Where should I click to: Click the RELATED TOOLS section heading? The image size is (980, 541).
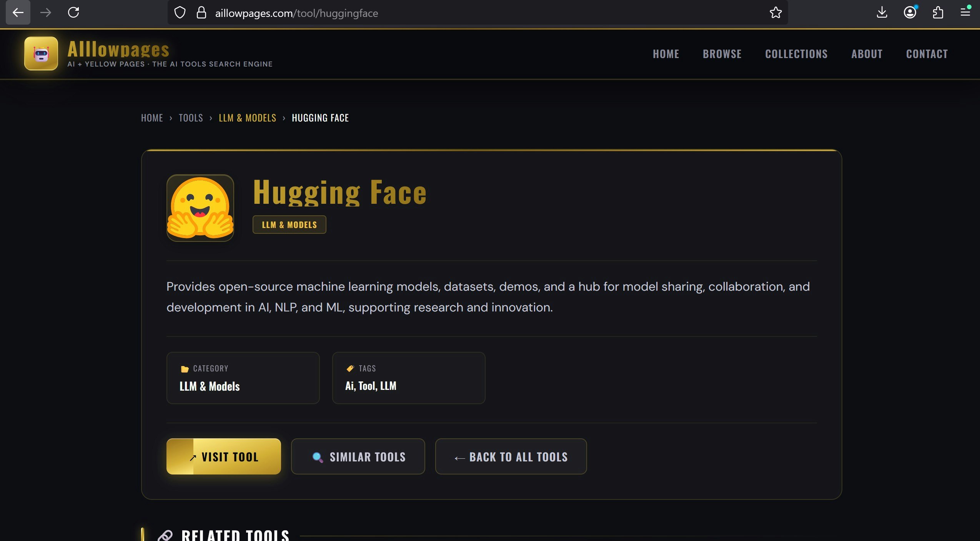(x=235, y=535)
